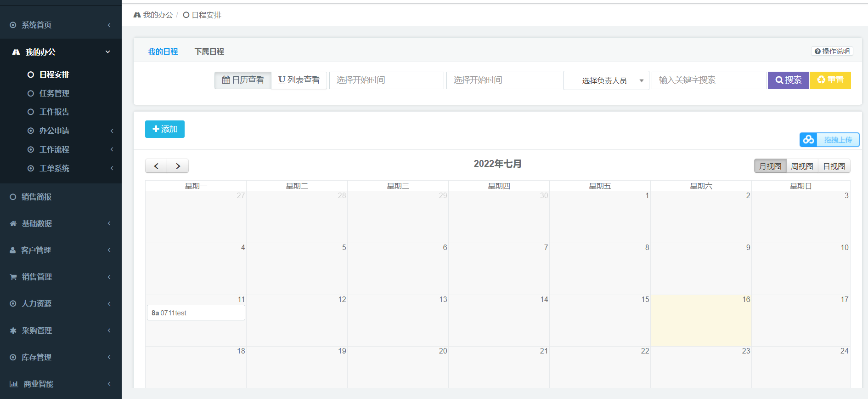The image size is (868, 399).
Task: Collapse the 我的办公 menu chevron
Action: (108, 52)
